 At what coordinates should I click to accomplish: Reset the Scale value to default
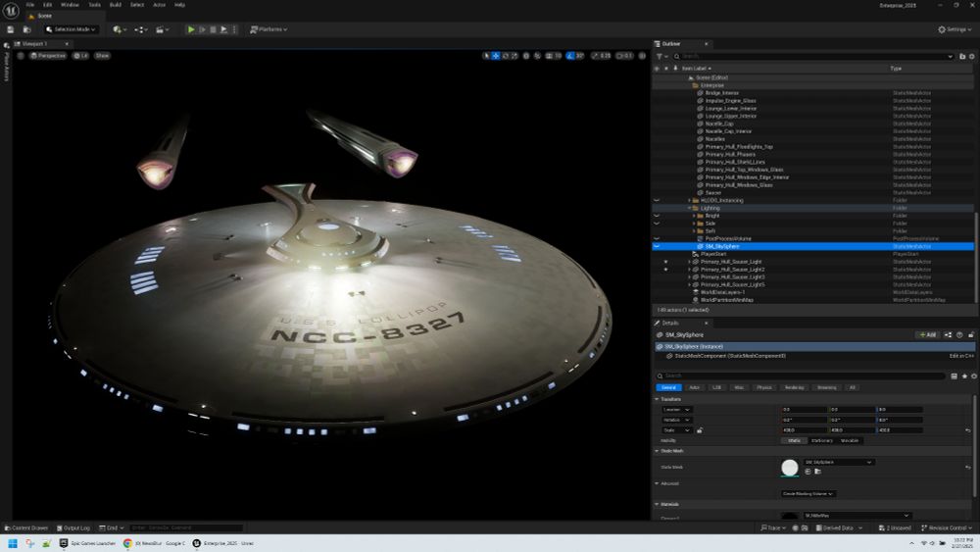coord(968,430)
